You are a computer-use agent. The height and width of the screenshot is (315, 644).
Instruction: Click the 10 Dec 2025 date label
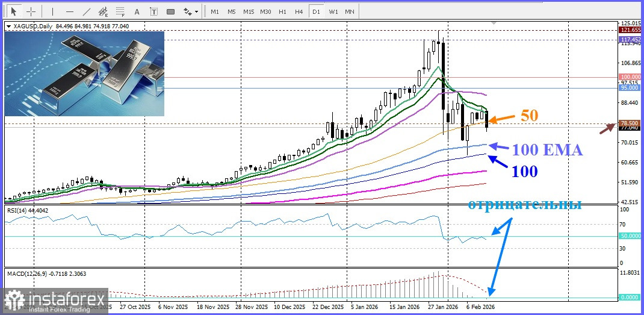click(x=291, y=307)
